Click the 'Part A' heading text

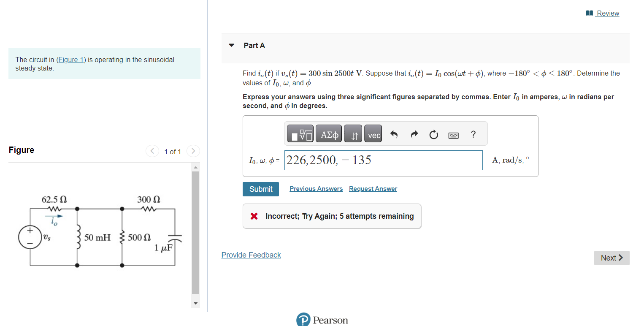pos(254,45)
